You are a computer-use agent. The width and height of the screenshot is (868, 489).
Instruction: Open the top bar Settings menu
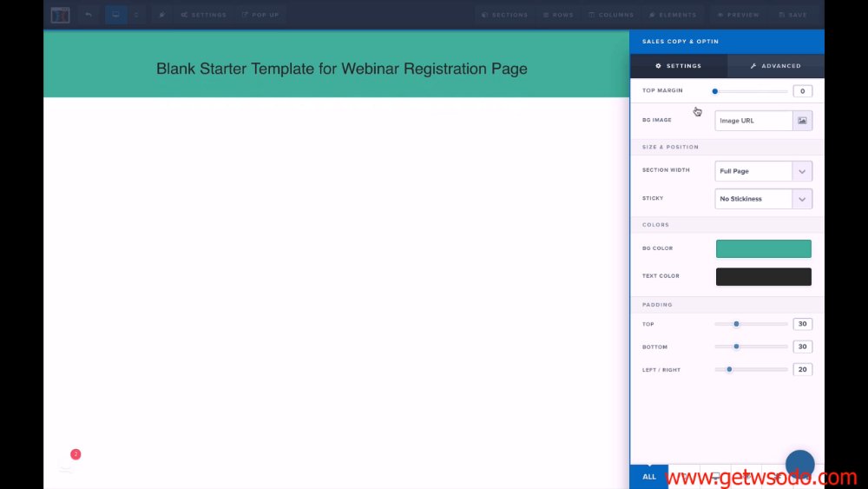(x=204, y=15)
